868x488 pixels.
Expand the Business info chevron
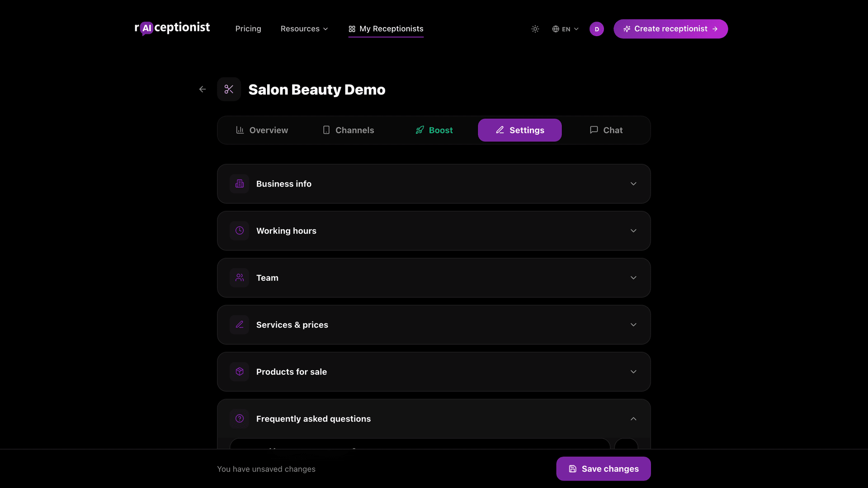point(633,184)
